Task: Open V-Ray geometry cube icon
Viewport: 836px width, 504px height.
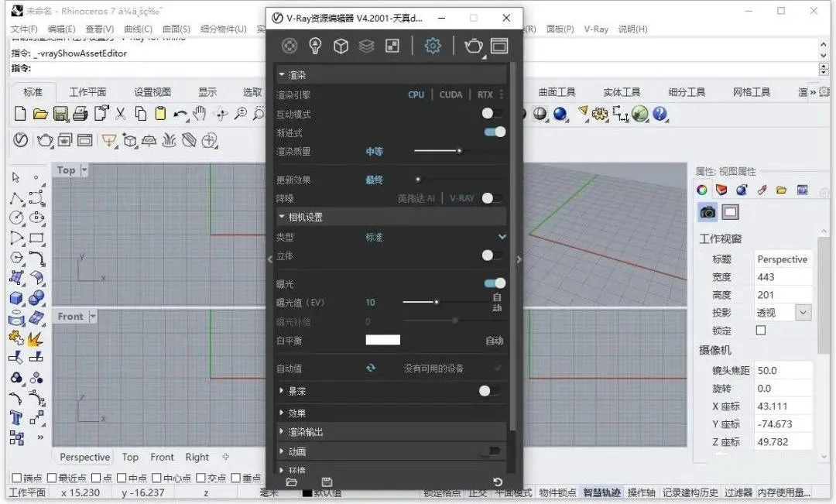Action: click(341, 46)
